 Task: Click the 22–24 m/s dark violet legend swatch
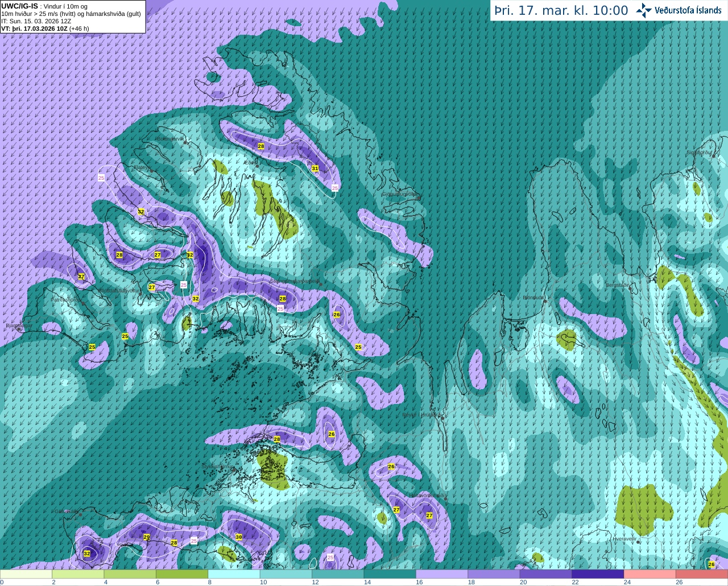click(x=598, y=574)
